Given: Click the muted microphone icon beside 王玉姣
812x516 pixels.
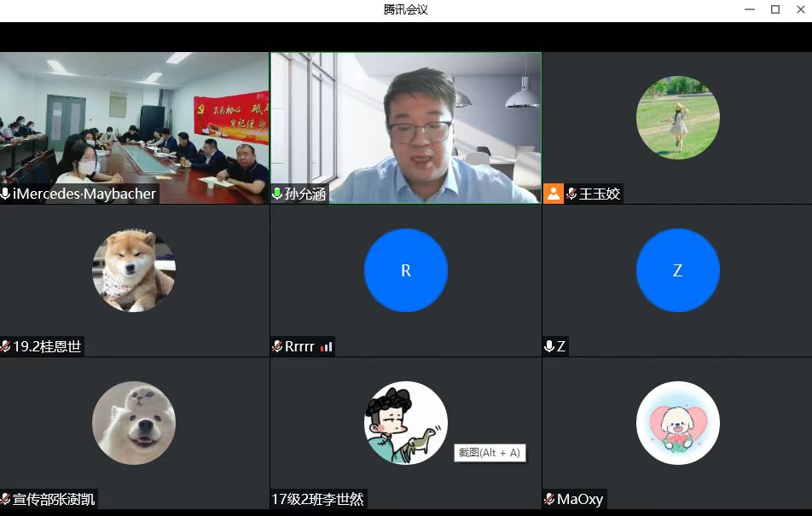Looking at the screenshot, I should tap(571, 194).
